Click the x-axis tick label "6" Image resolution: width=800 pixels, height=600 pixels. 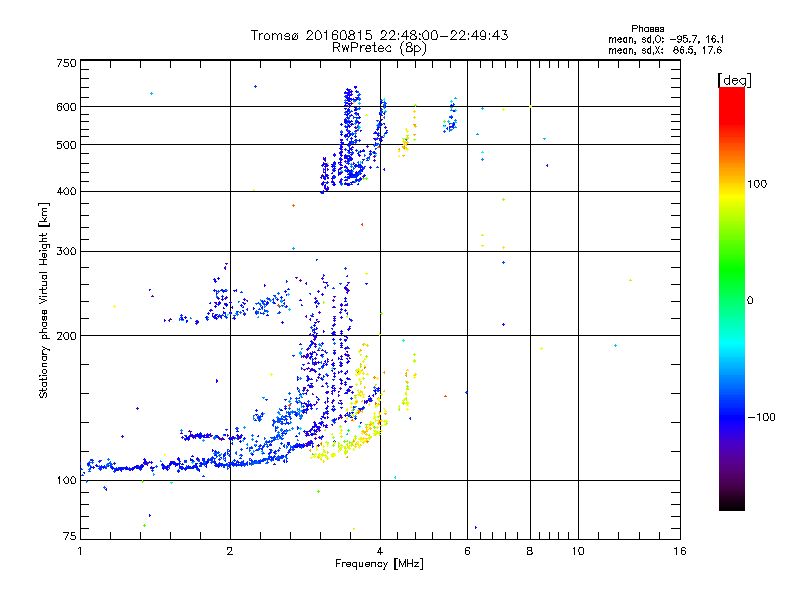[x=467, y=551]
